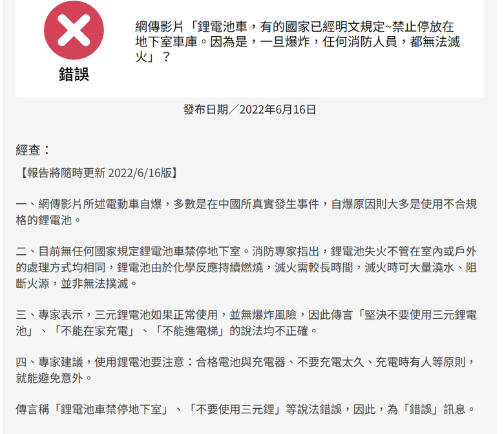
Task: Click the line 格的鋰電池 ending paragraph 一
Action: (48, 220)
